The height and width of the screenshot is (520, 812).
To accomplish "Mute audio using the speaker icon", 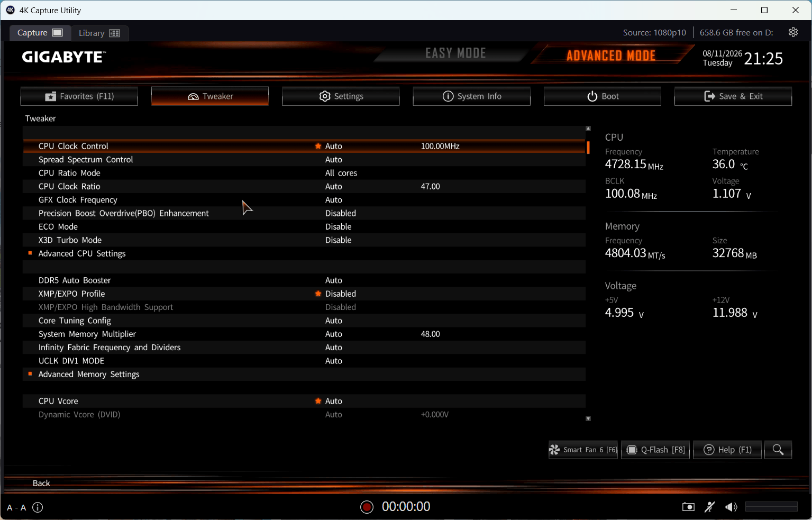I will (x=731, y=507).
